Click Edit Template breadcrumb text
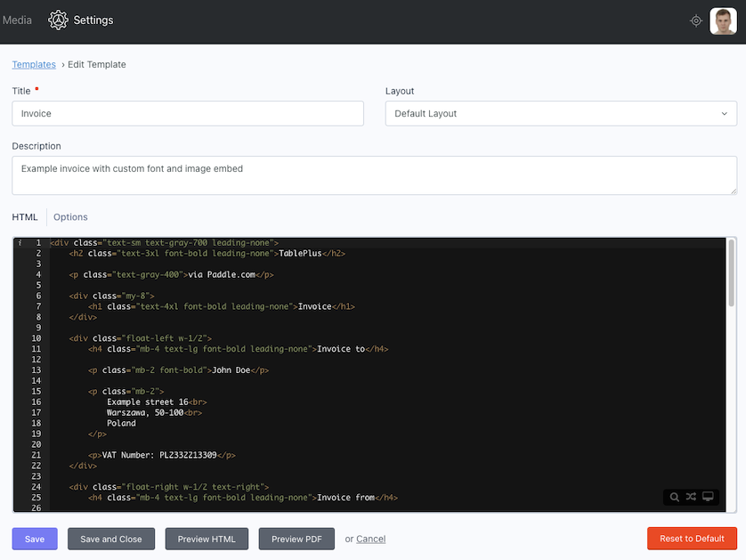The image size is (746, 560). [x=96, y=64]
